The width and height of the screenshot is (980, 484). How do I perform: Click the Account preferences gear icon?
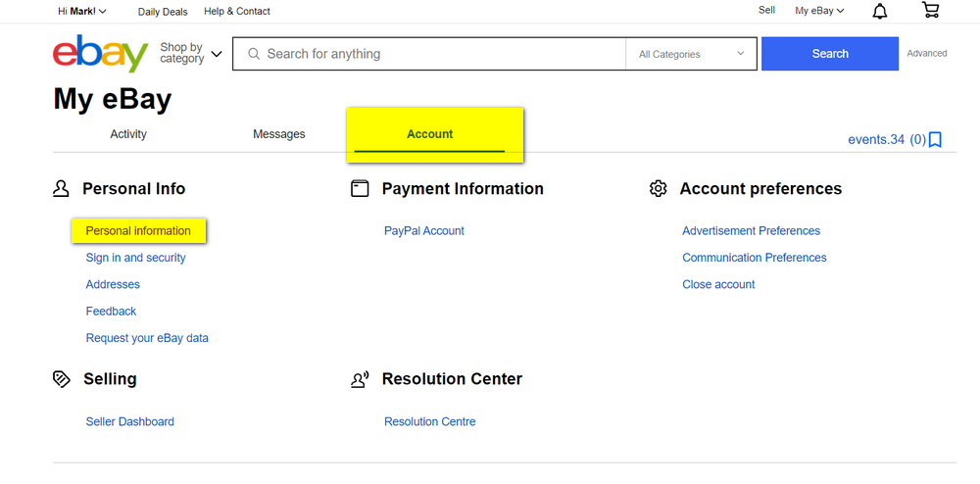(x=659, y=189)
